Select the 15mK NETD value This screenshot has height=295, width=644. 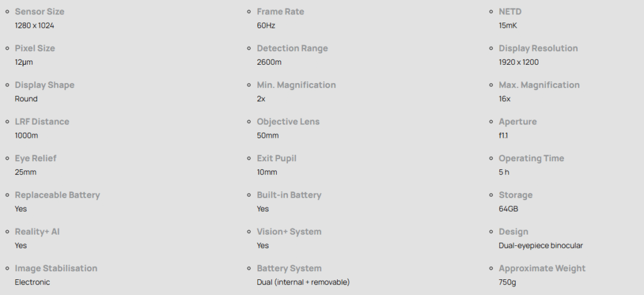coord(508,26)
